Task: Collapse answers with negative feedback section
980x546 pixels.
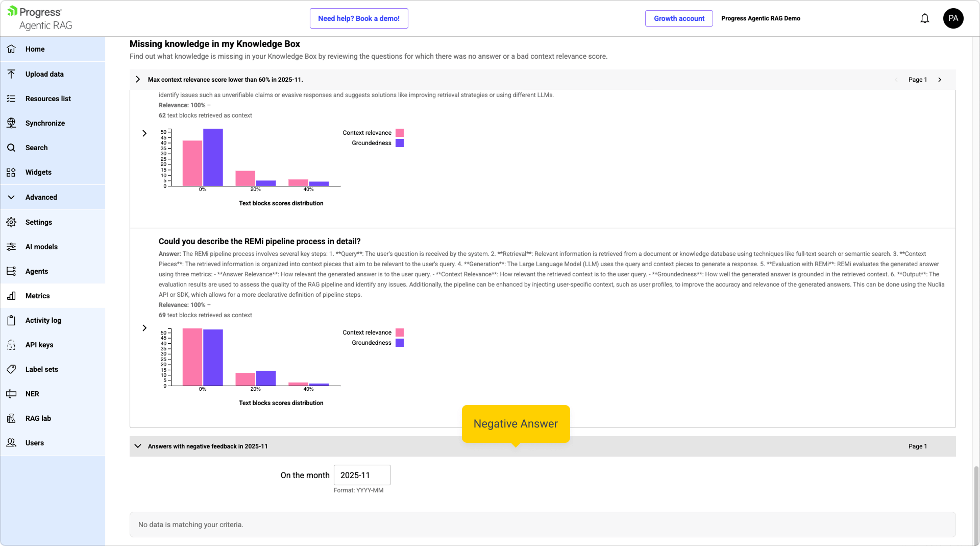Action: click(x=138, y=446)
